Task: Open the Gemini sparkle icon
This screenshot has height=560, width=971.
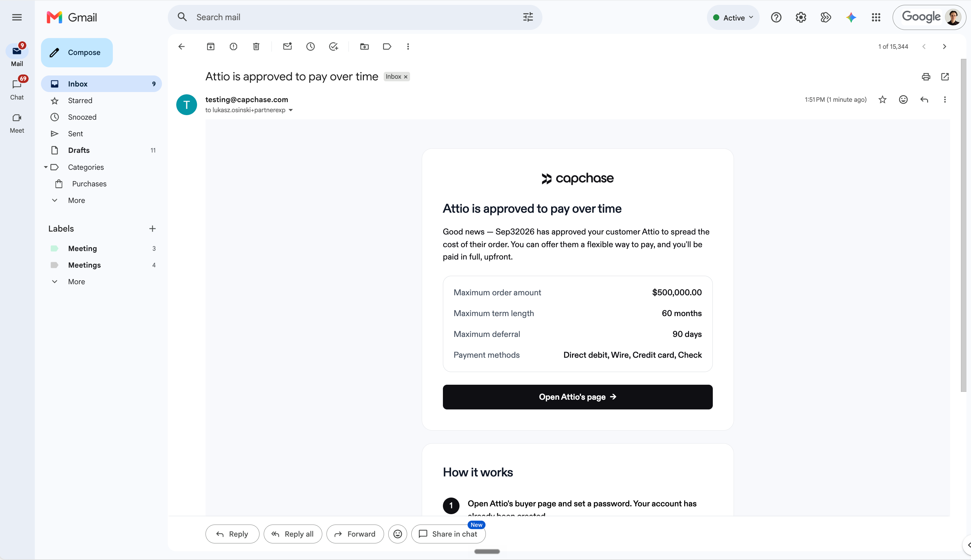Action: (851, 17)
